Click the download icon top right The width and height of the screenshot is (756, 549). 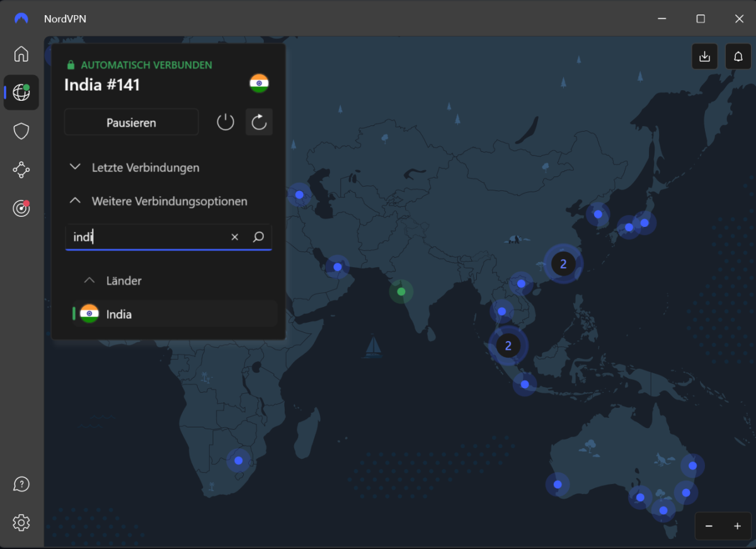pyautogui.click(x=704, y=56)
